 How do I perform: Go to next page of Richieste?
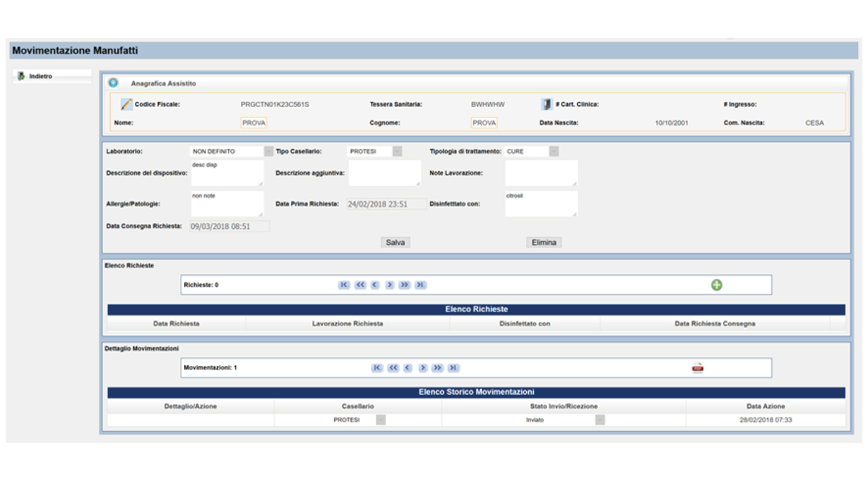pos(390,285)
